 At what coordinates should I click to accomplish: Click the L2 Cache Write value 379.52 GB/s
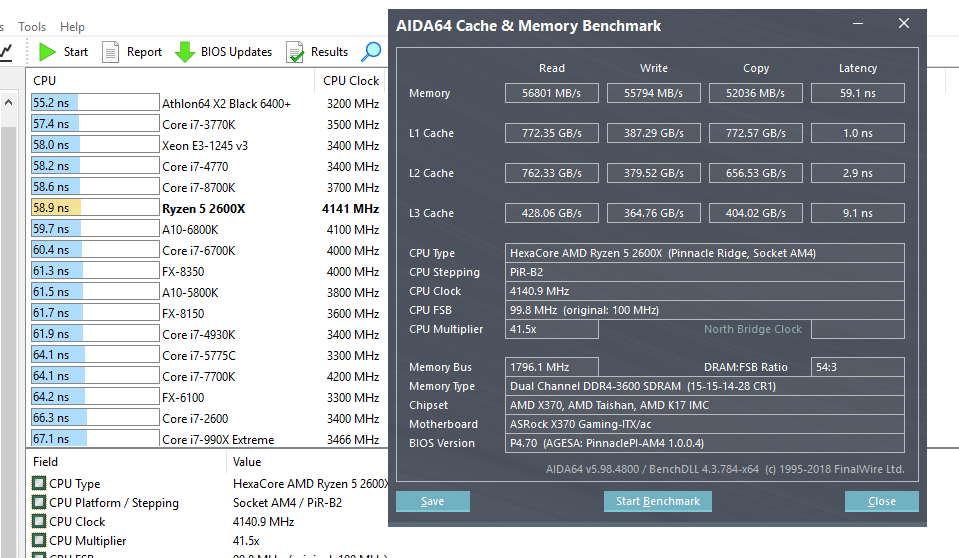click(653, 173)
